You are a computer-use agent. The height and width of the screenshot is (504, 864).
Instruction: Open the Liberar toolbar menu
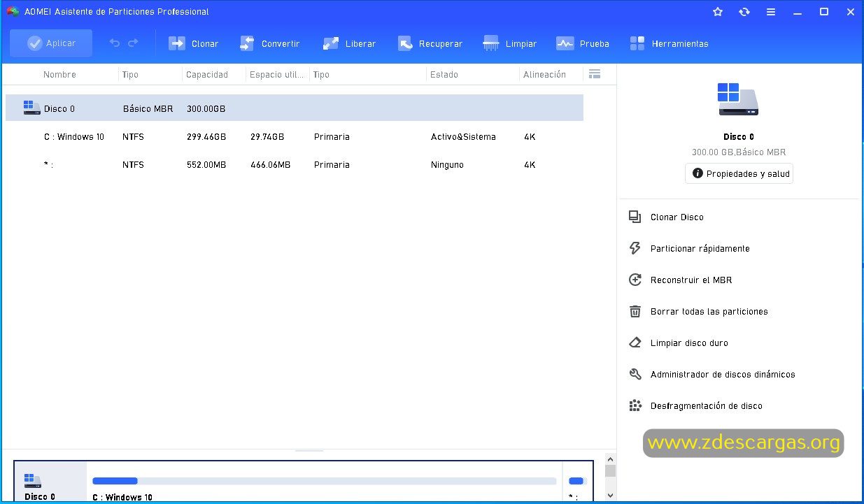pyautogui.click(x=349, y=43)
